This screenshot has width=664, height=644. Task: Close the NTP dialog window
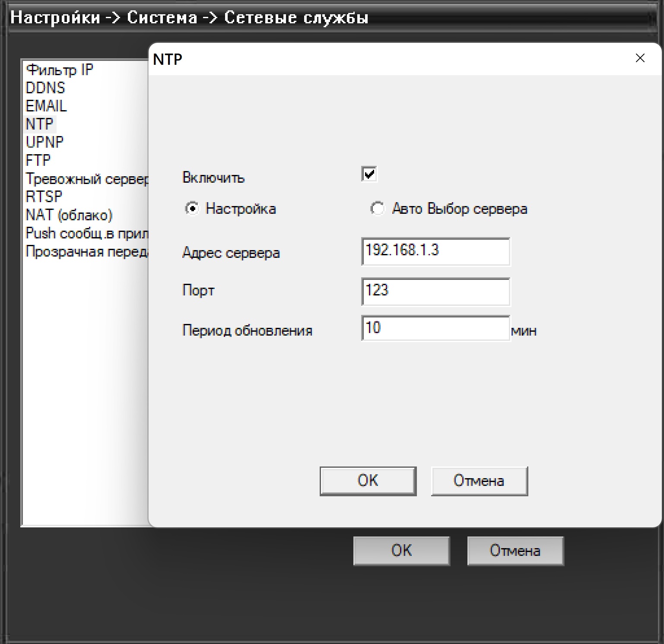[x=640, y=58]
